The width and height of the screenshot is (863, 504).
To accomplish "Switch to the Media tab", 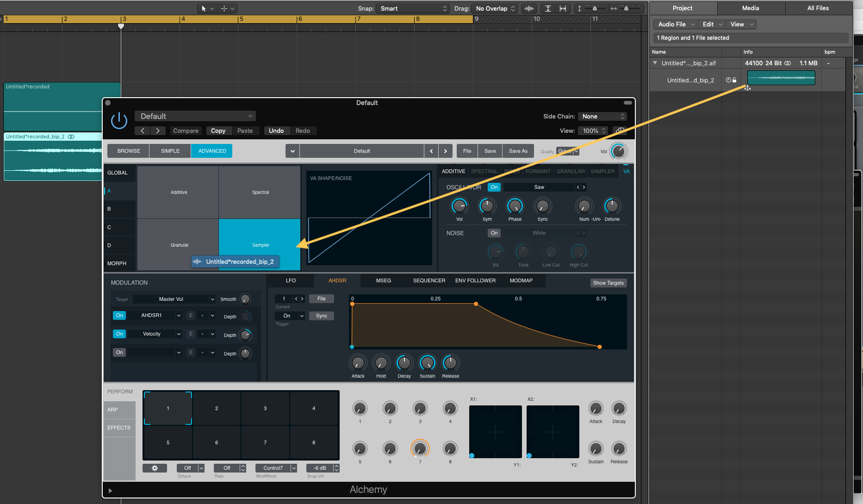I will [751, 8].
